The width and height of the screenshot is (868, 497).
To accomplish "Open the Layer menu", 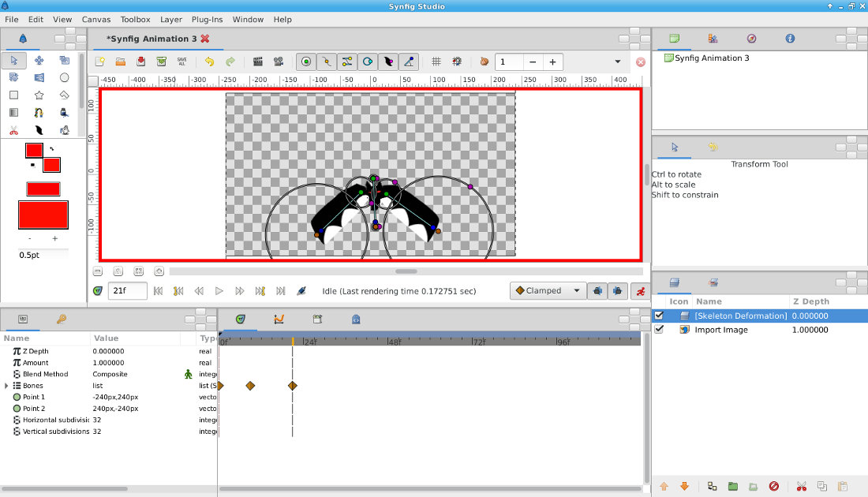I will (x=171, y=20).
